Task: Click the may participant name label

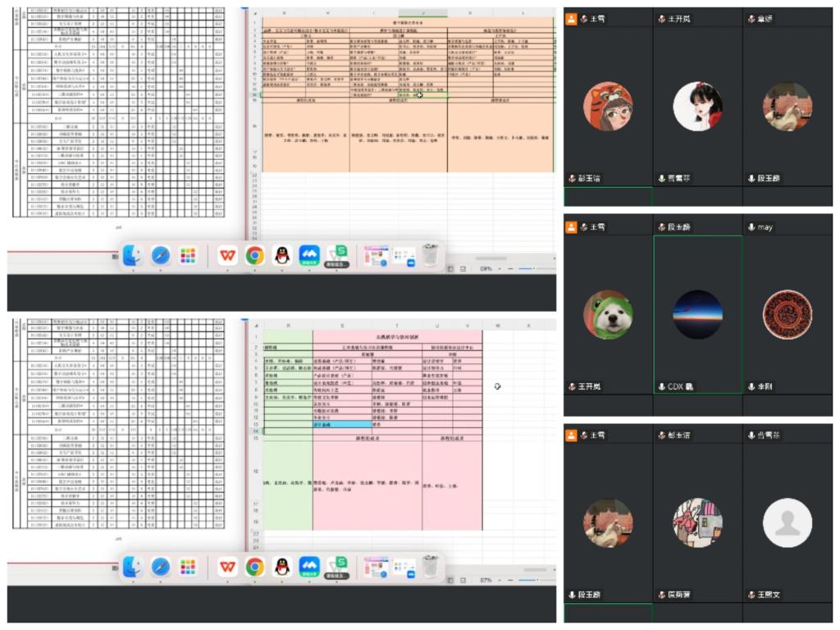Action: 765,227
